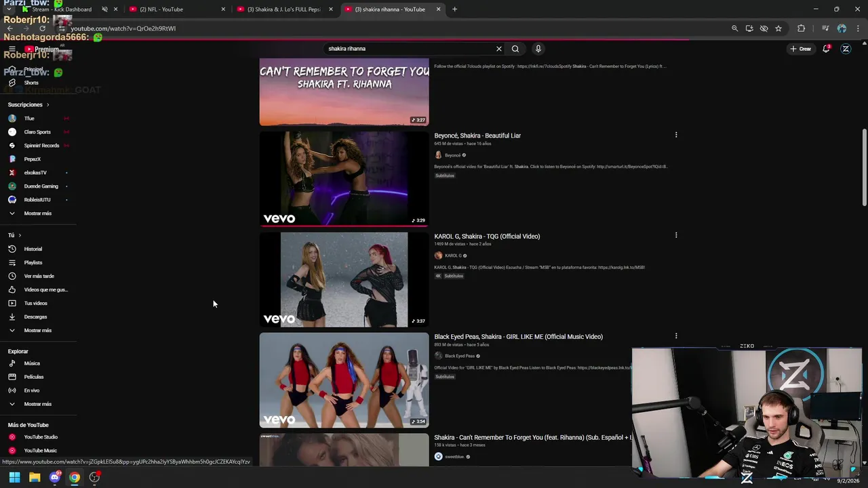This screenshot has width=868, height=488.
Task: Click in the shakira rihanna search field
Action: [x=410, y=49]
